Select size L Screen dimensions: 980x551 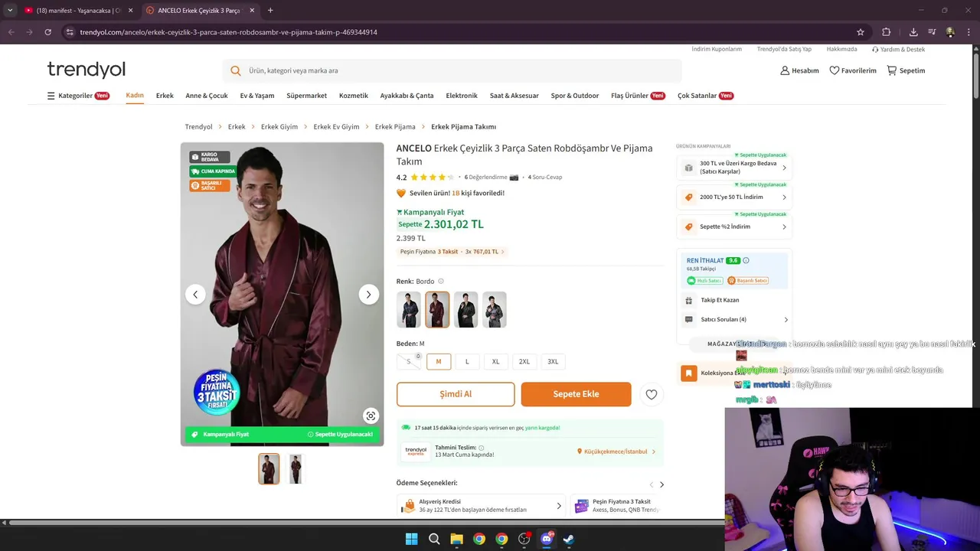(467, 361)
